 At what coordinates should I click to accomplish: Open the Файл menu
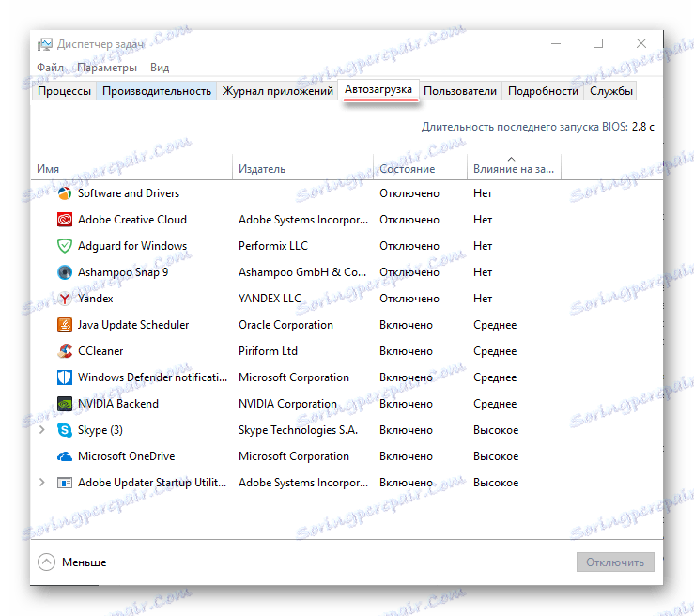pos(50,68)
